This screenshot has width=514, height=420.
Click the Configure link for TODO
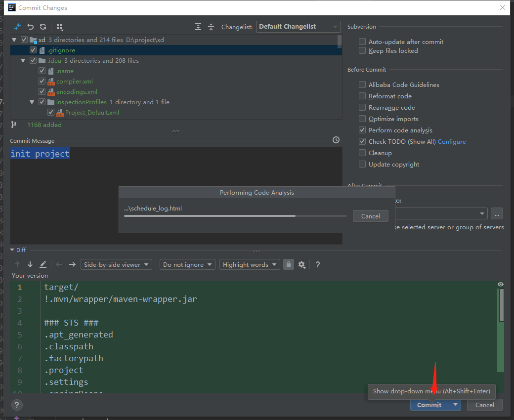[452, 141]
